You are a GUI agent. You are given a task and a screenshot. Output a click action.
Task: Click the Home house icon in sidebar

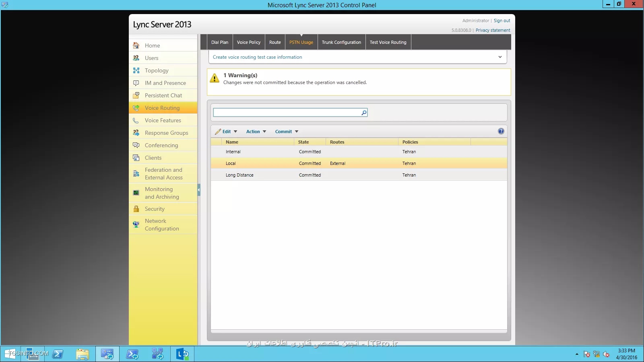pos(136,45)
